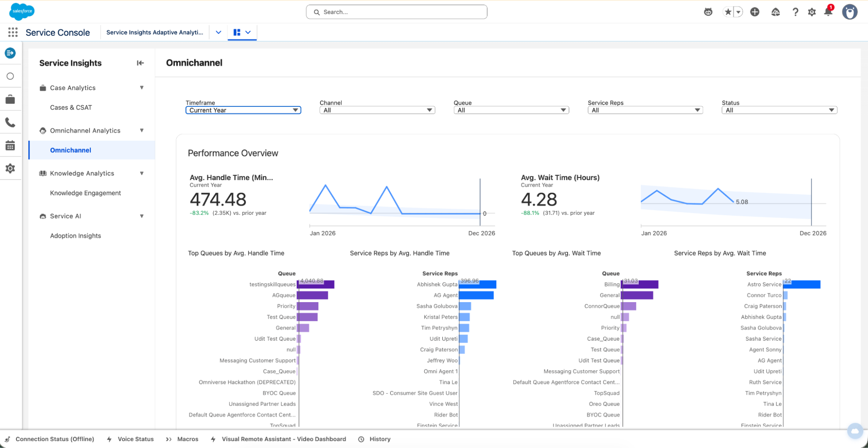This screenshot has height=448, width=868.
Task: Open the Favorites list dropdown arrow
Action: 738,12
